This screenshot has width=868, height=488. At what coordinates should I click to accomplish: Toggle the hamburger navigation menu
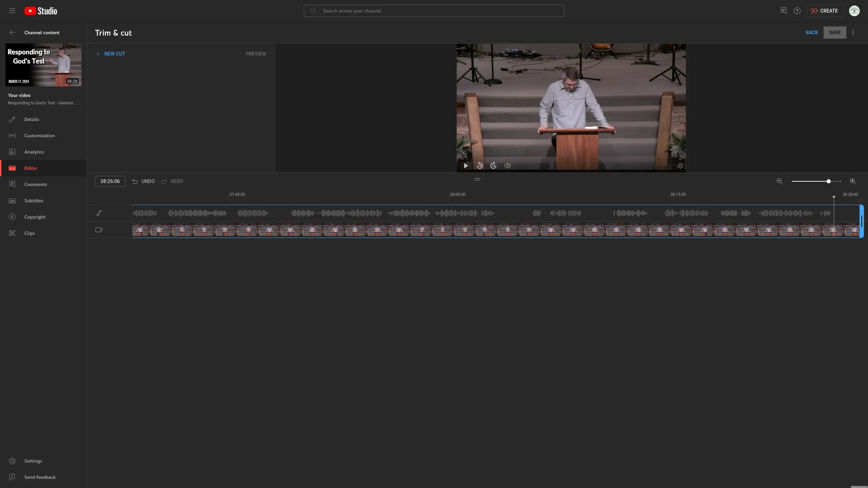[12, 11]
